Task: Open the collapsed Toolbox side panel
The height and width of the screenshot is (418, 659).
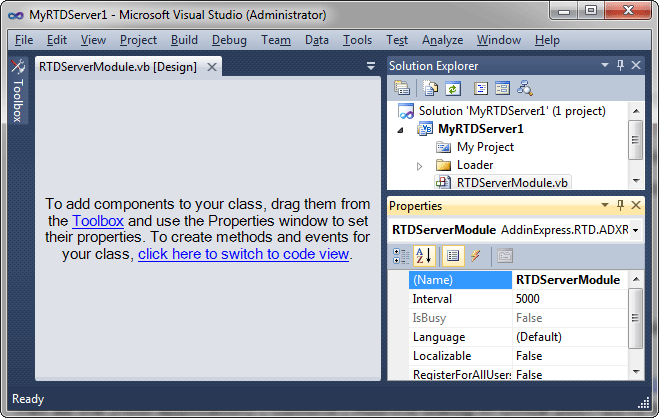Action: tap(18, 91)
